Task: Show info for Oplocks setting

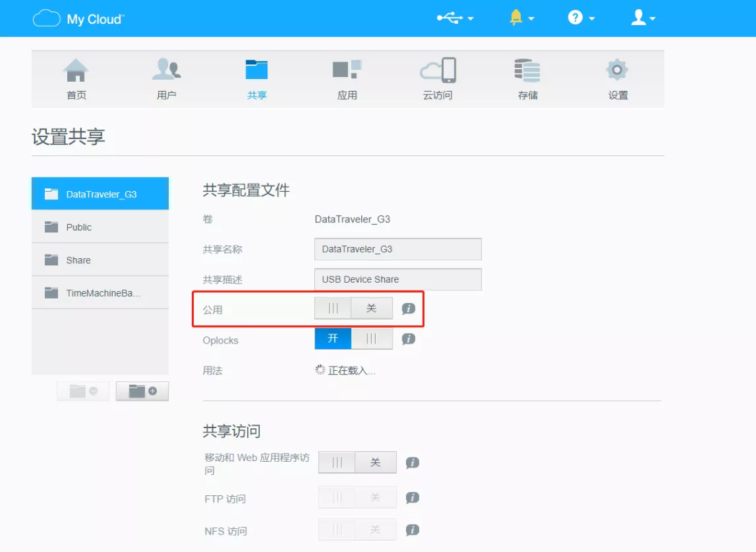Action: (x=408, y=339)
